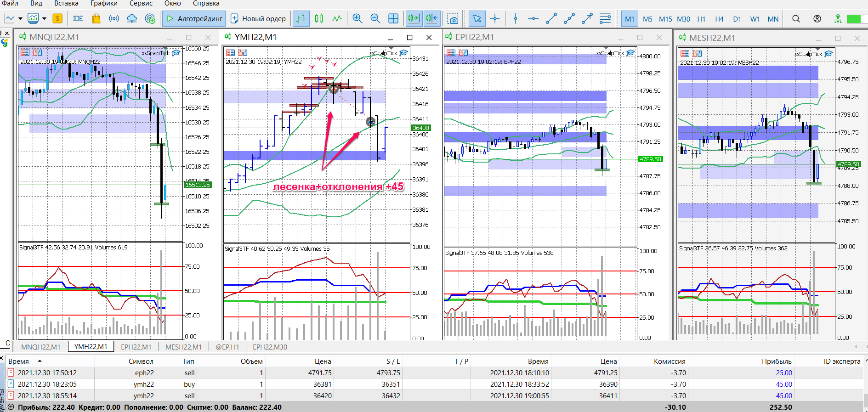The image size is (868, 412).
Task: Select the D1 timeframe button
Action: click(737, 19)
